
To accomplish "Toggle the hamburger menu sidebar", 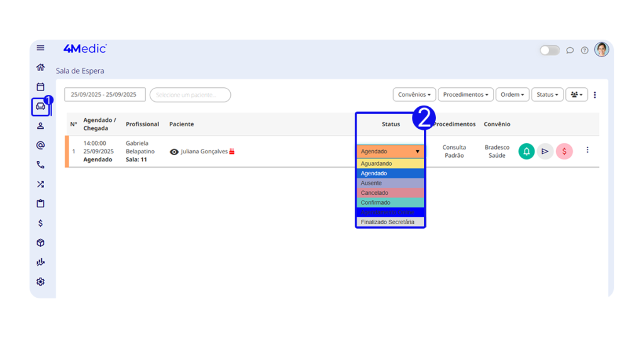I will (41, 48).
